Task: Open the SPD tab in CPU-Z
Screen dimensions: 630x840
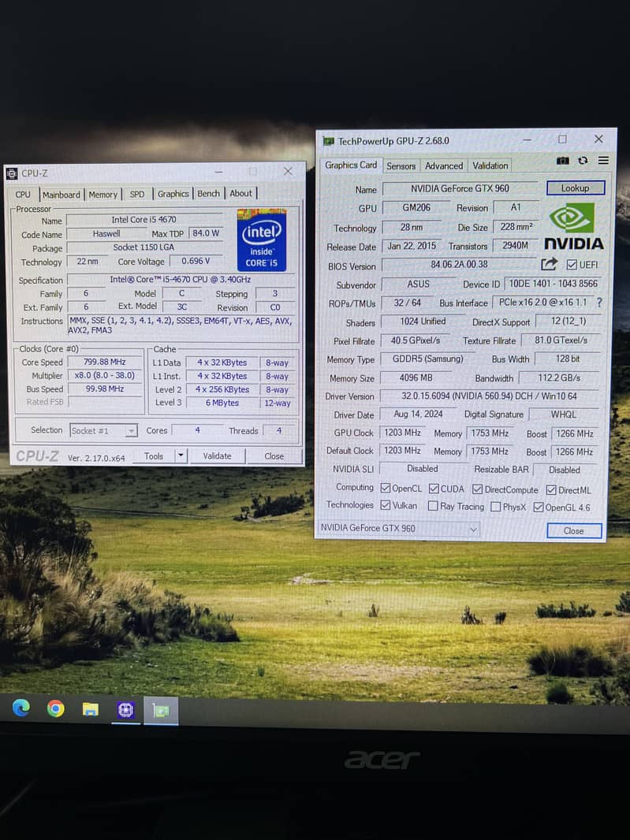Action: pyautogui.click(x=137, y=194)
